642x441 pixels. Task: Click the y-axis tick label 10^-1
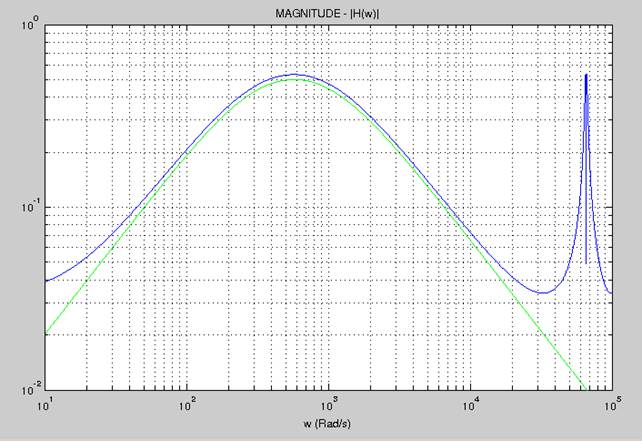[31, 206]
